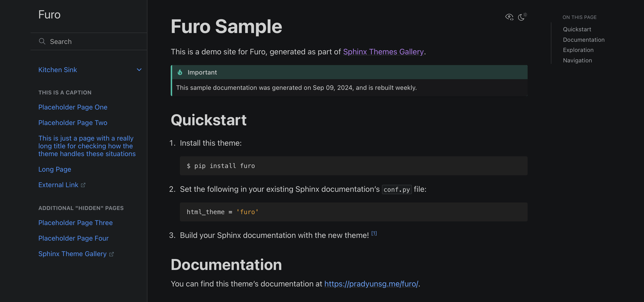Click the Furo logo/title link

point(49,14)
